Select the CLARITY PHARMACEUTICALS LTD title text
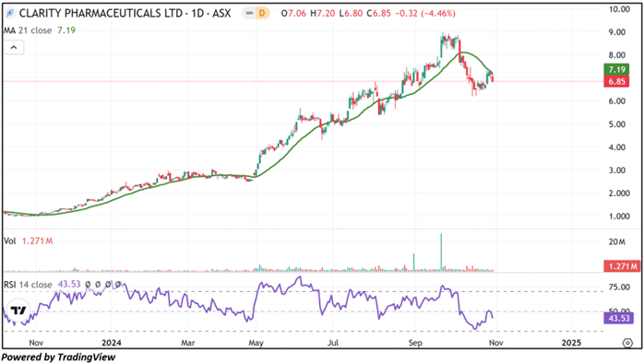Image resolution: width=644 pixels, height=364 pixels. click(x=101, y=14)
